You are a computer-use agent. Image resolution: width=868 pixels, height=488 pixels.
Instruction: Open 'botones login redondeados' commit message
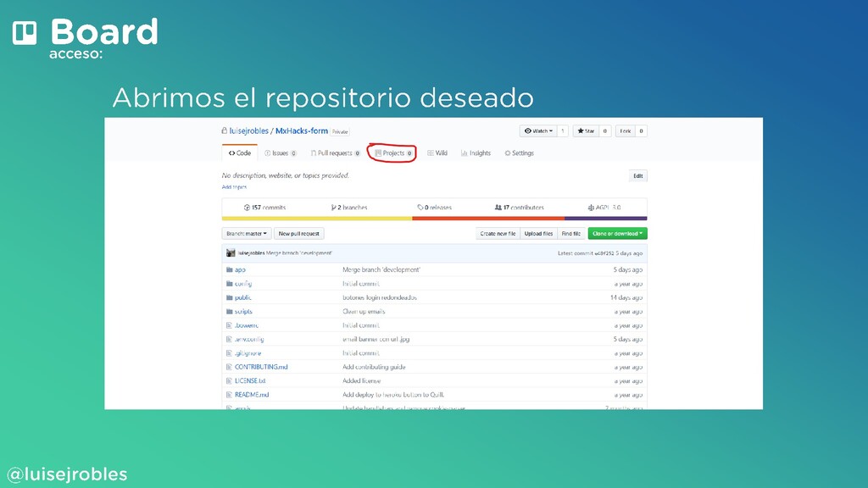tap(379, 297)
